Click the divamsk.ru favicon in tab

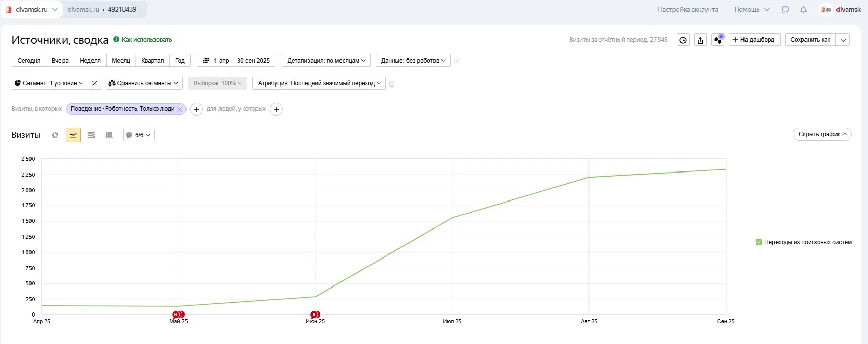[x=9, y=9]
